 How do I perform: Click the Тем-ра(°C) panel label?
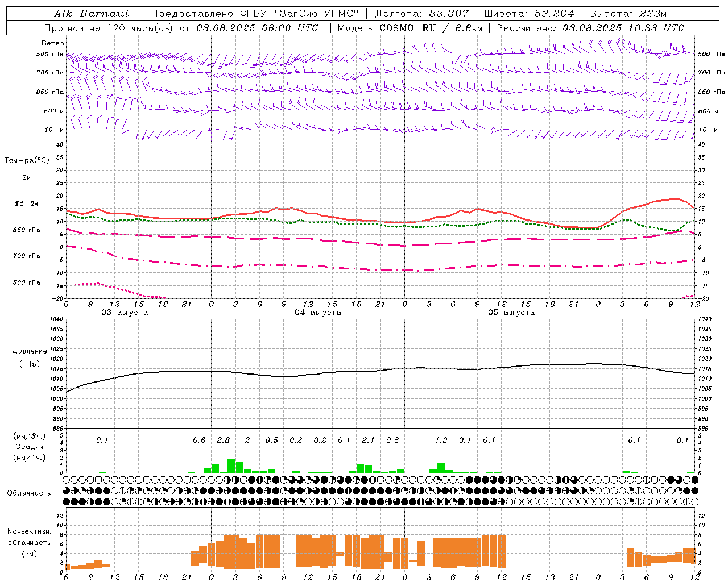coord(27,161)
